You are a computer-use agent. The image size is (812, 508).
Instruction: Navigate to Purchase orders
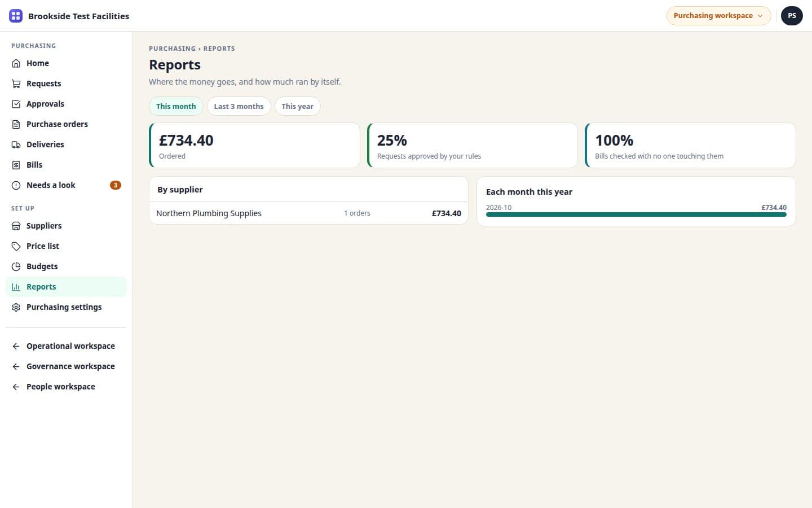point(66,124)
